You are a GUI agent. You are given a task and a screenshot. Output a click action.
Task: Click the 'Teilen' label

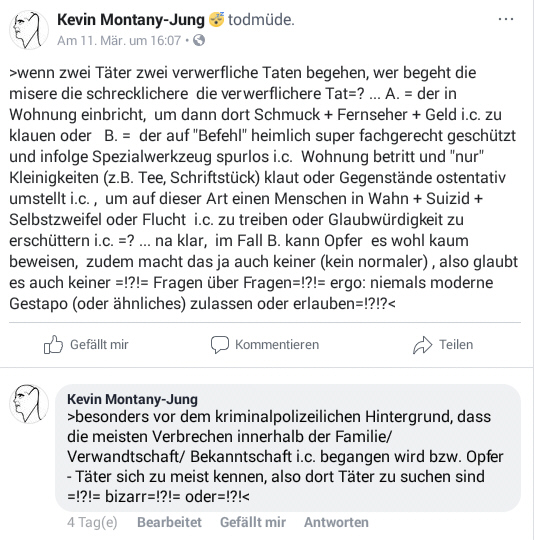point(456,345)
